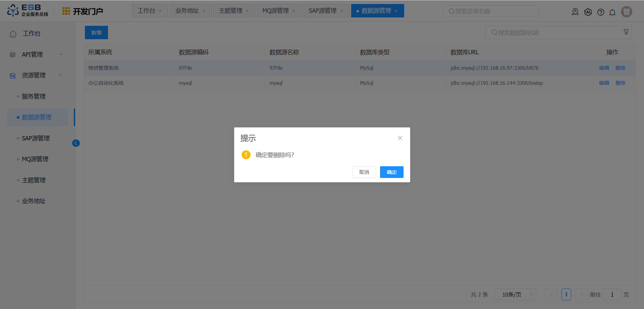
Task: Click the 资源管理 server icon
Action: pyautogui.click(x=13, y=76)
